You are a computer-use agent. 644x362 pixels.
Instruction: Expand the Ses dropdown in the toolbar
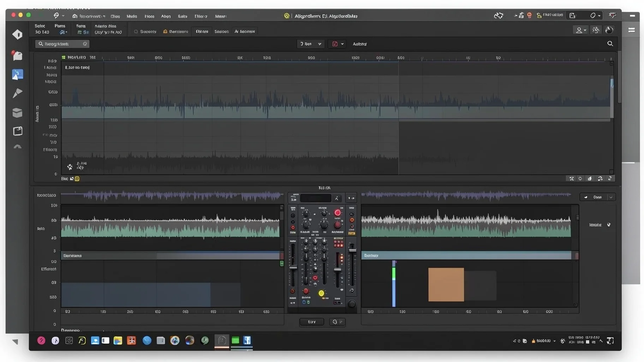pos(311,44)
